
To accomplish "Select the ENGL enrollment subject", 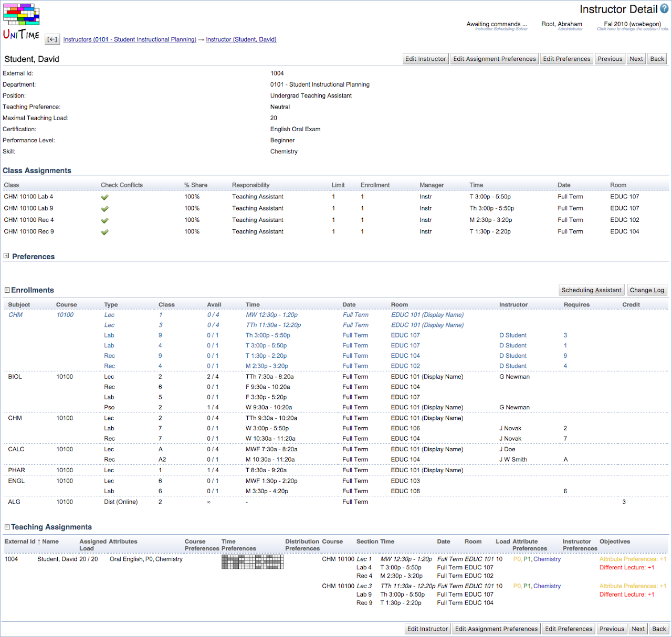I will pos(16,481).
